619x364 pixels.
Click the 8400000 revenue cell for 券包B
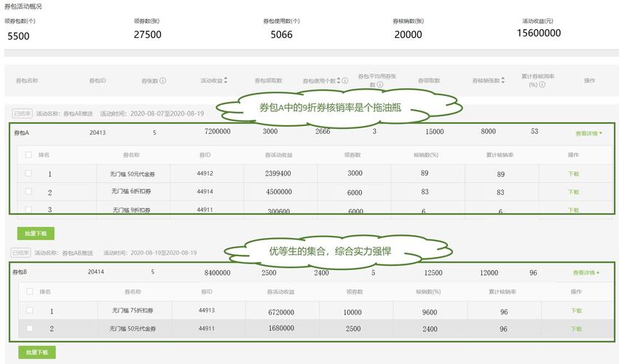click(217, 273)
